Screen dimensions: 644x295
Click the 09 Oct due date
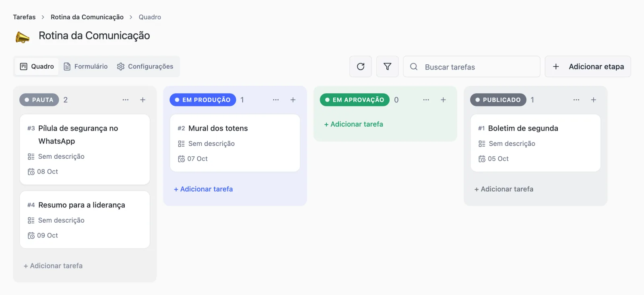47,236
